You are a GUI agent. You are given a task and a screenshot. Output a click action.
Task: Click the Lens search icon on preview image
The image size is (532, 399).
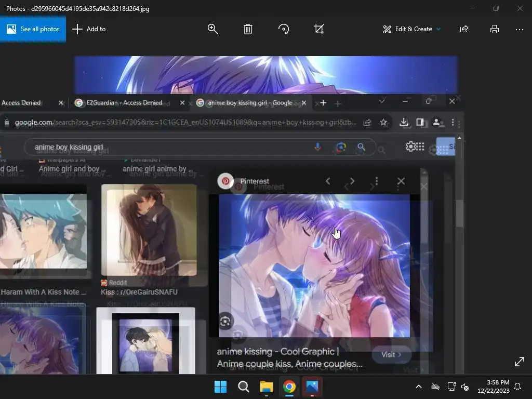click(x=225, y=321)
